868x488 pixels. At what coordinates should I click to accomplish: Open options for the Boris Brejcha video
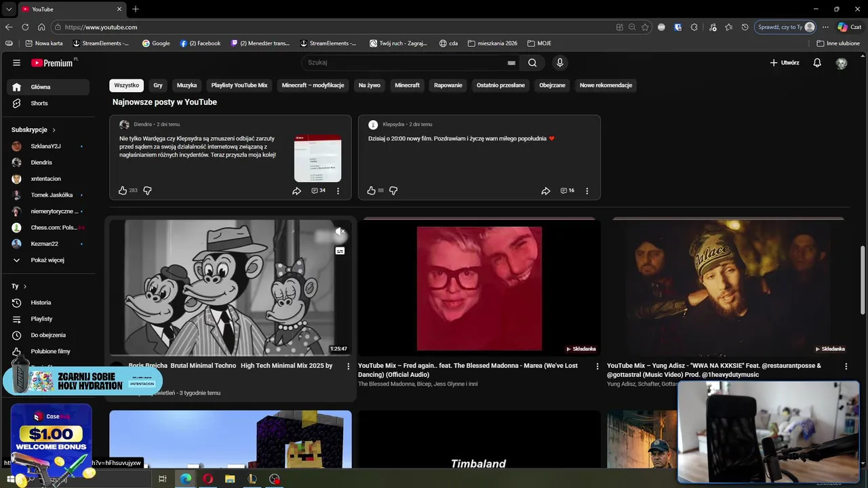(x=349, y=366)
